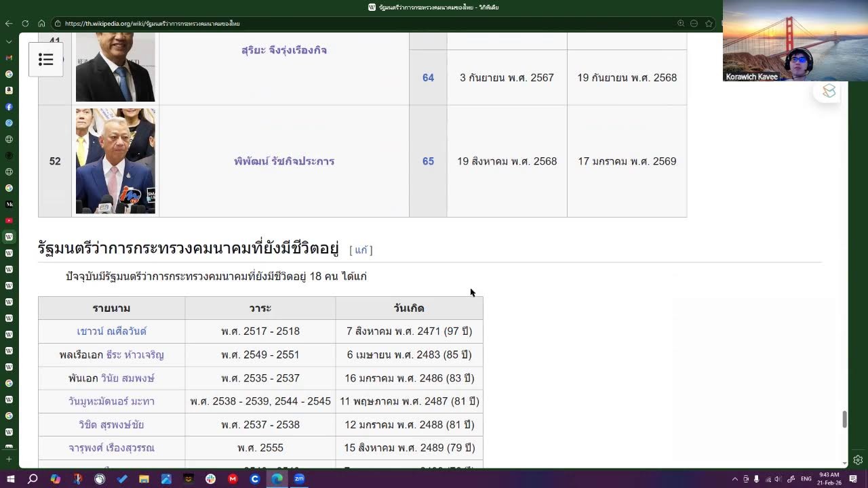The width and height of the screenshot is (868, 488).
Task: Switch to the Facebook vertical tab
Action: point(9,107)
